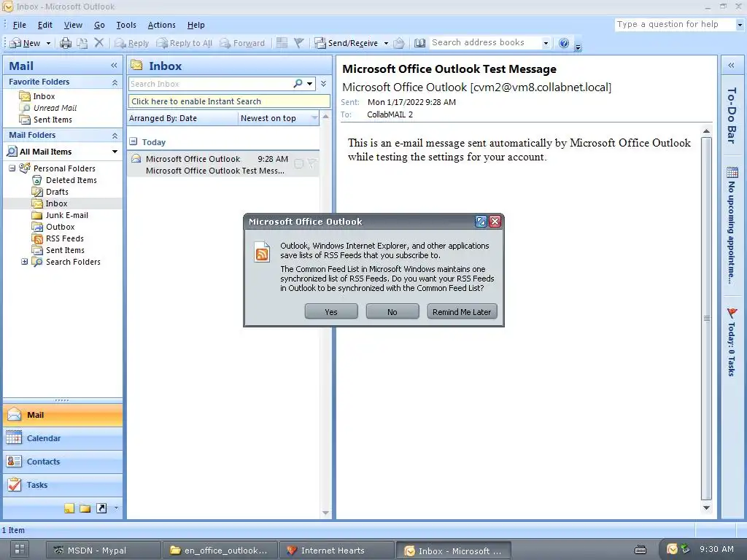Click the Print icon in toolbar
The image size is (747, 560).
pyautogui.click(x=66, y=43)
